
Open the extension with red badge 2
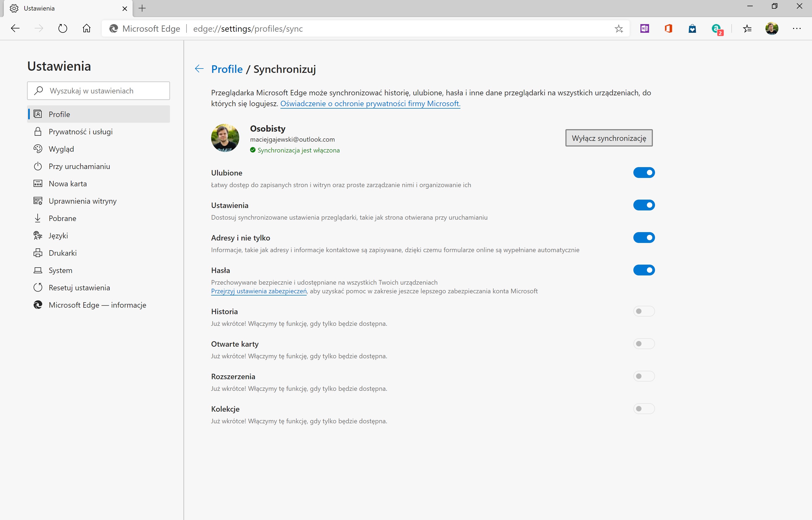tap(717, 29)
